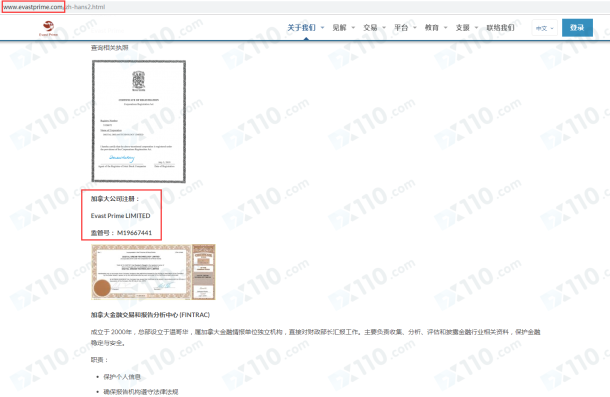
Task: Select the Evast Prime LIMITED text
Action: click(x=121, y=216)
